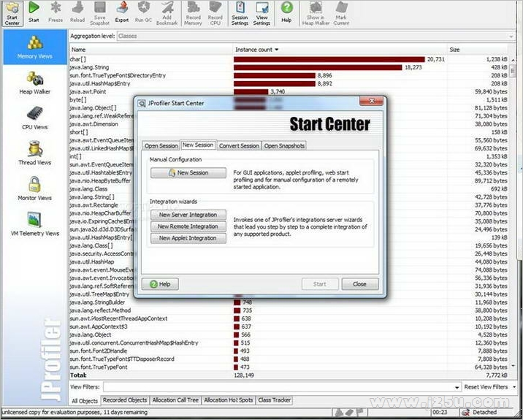Image resolution: width=523 pixels, height=420 pixels.
Task: Switch to Open Snapshots tab in dialog
Action: (284, 146)
